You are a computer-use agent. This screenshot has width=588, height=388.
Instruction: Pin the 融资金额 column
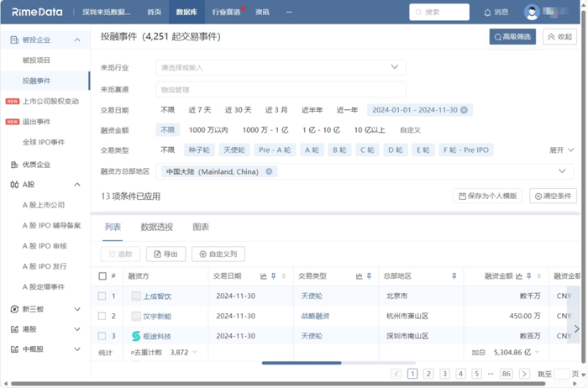(528, 276)
